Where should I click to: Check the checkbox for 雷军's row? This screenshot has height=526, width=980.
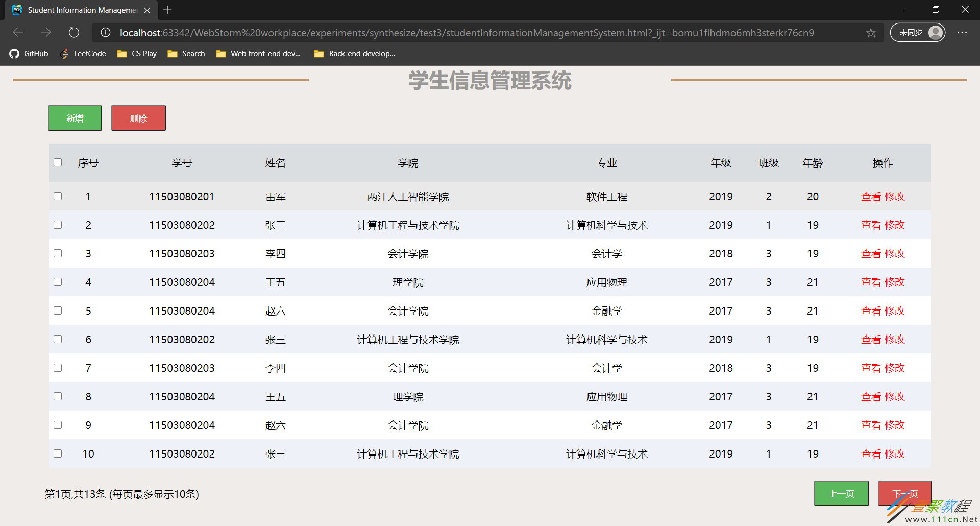tap(58, 196)
